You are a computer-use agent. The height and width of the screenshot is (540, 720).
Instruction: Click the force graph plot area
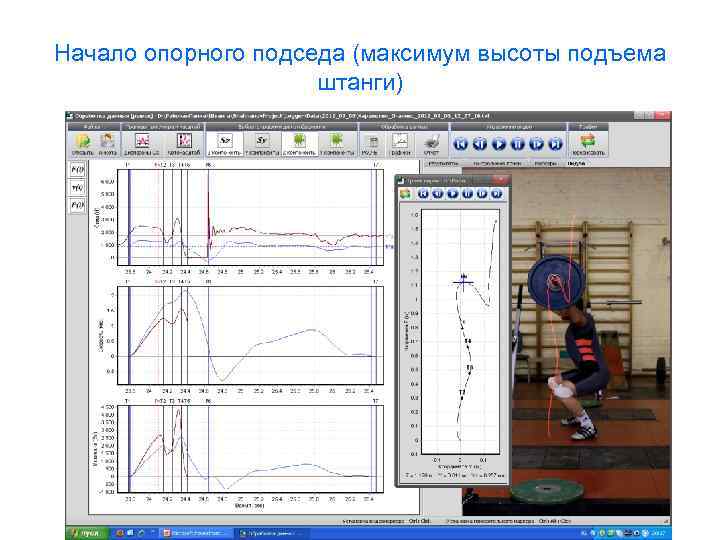pyautogui.click(x=250, y=217)
